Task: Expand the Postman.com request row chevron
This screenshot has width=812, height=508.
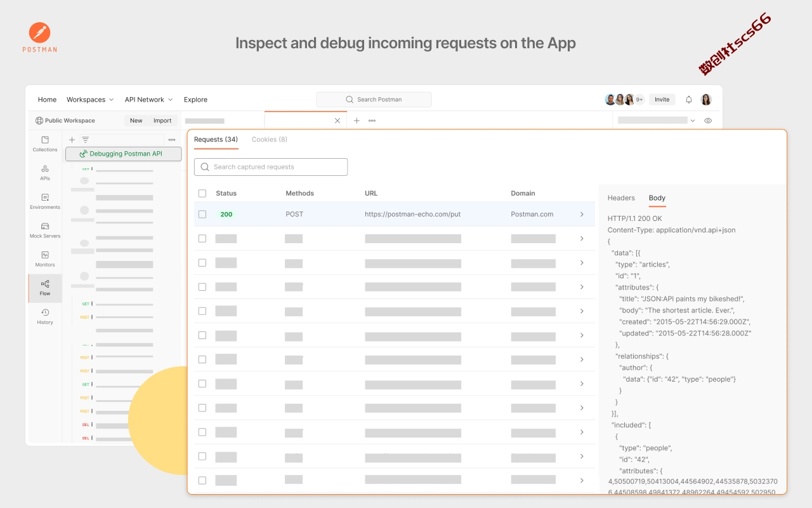Action: tap(582, 215)
